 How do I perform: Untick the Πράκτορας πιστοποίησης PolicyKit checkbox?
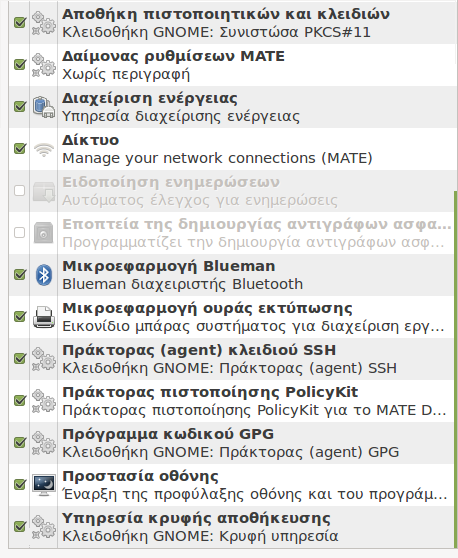(20, 400)
